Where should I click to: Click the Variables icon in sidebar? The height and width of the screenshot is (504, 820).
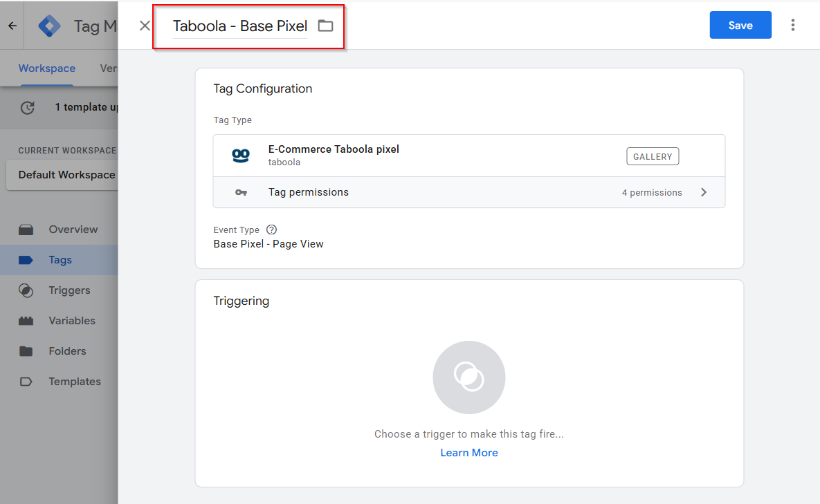(x=26, y=321)
